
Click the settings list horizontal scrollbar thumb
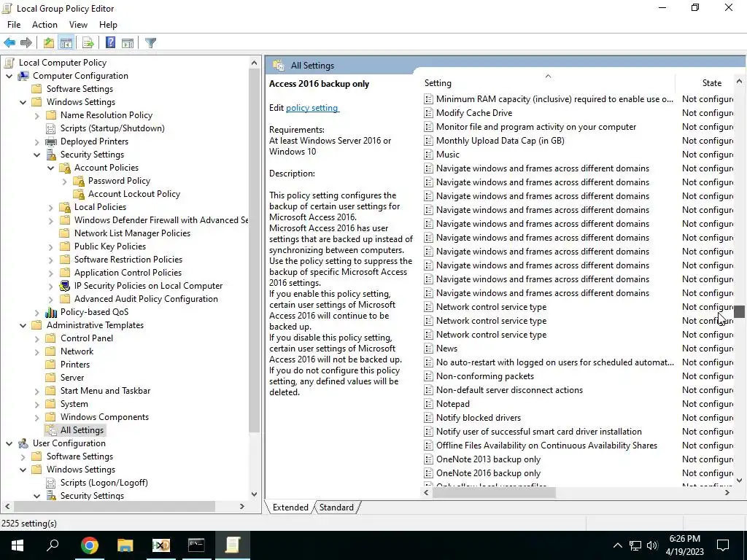493,493
